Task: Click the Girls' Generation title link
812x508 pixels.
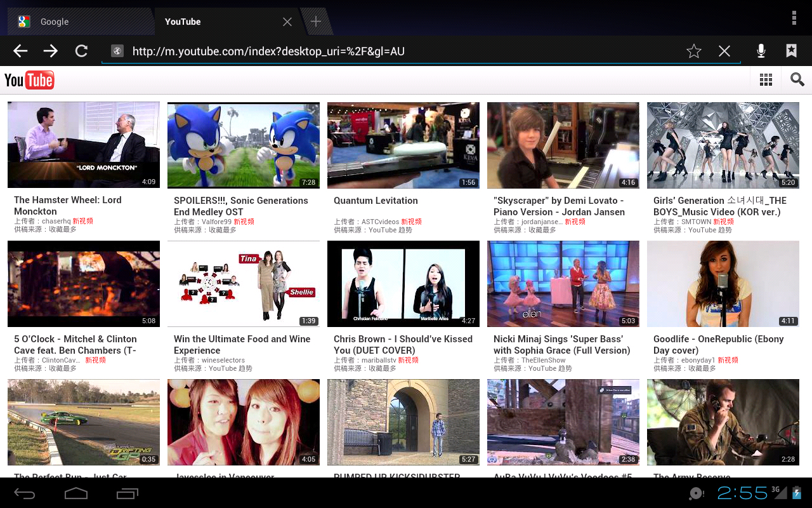Action: coord(720,206)
